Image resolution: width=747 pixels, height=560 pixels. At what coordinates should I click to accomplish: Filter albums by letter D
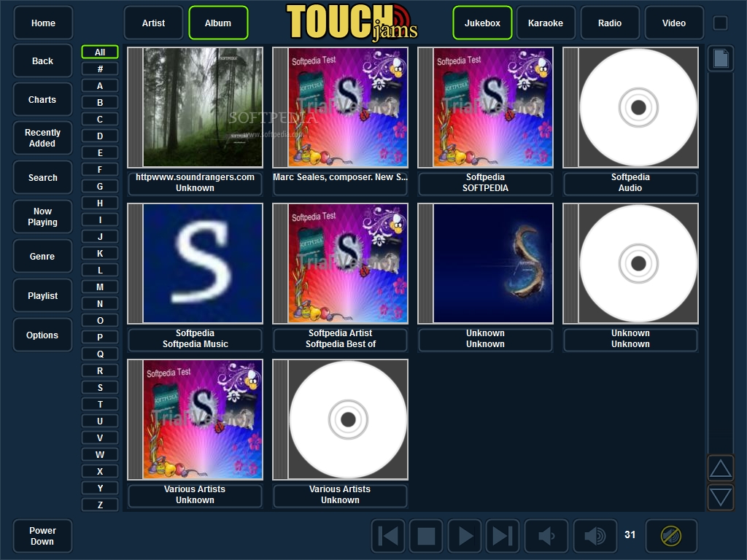(100, 136)
